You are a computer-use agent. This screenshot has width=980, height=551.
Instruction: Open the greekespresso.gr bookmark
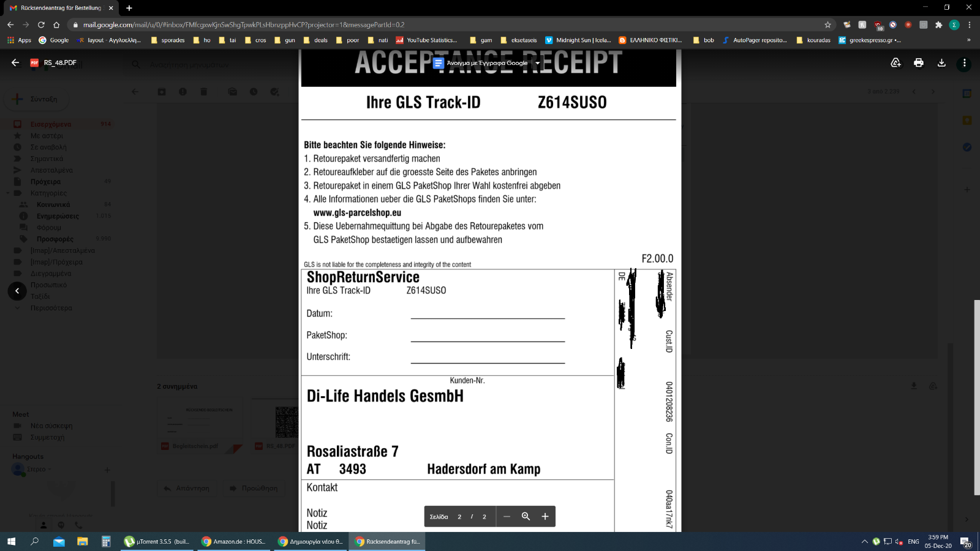click(x=870, y=40)
